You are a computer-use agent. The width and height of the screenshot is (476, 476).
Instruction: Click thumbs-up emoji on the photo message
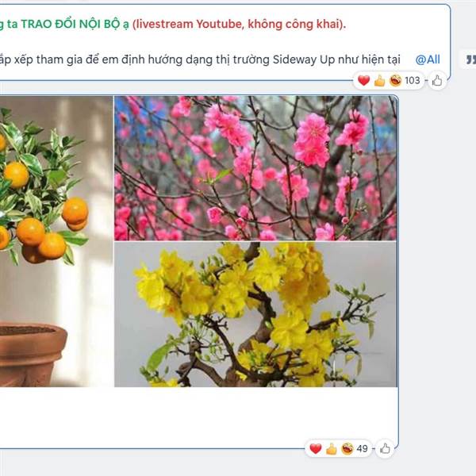[332, 449]
